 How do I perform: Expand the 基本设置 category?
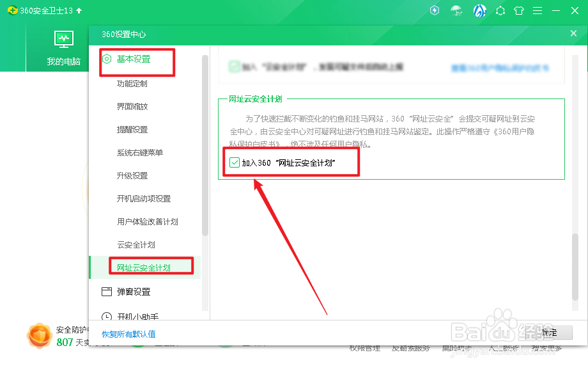click(x=134, y=59)
